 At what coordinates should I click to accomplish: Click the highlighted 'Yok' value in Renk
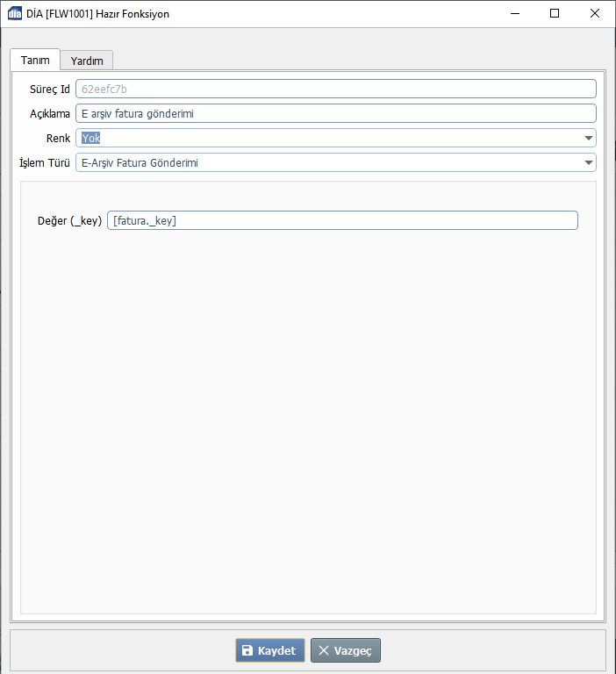(91, 138)
